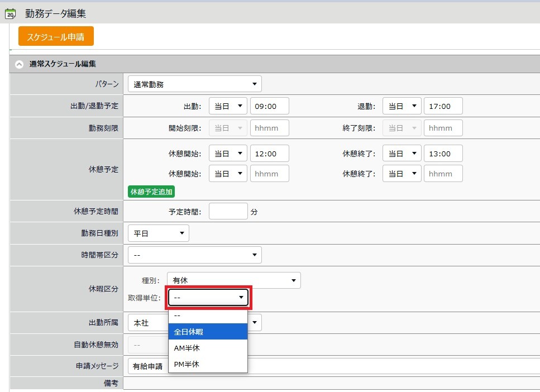Open the 休暇区分 種別 dropdown showing 有休
This screenshot has width=540, height=392.
[x=233, y=280]
